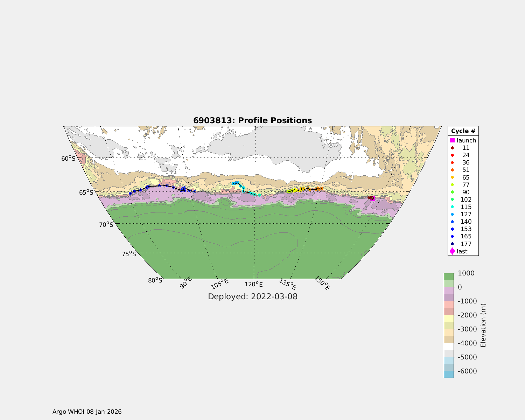Viewport: 525px width, 420px height.
Task: Click the magenta last diamond in legend
Action: (452, 251)
